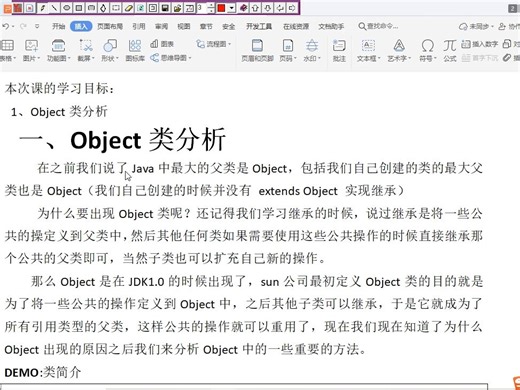Viewport: 520px width, 390px height.
Task: Click the right arrow annotation button
Action: (x=292, y=8)
